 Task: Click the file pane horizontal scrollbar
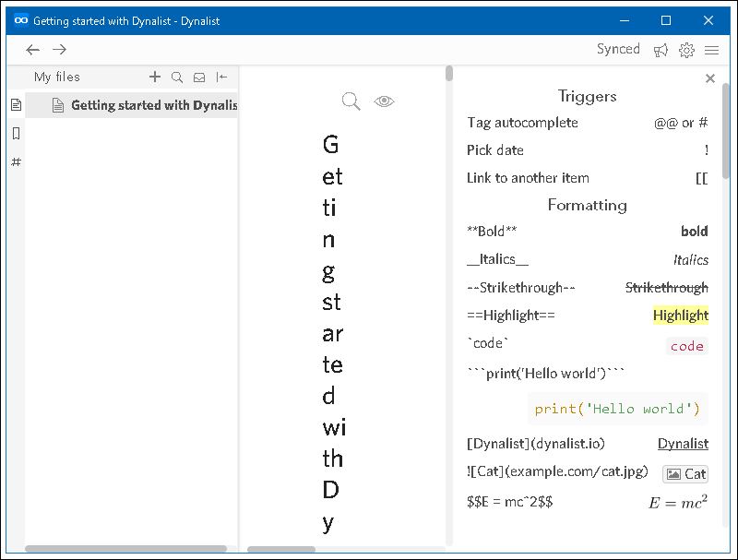tap(125, 549)
